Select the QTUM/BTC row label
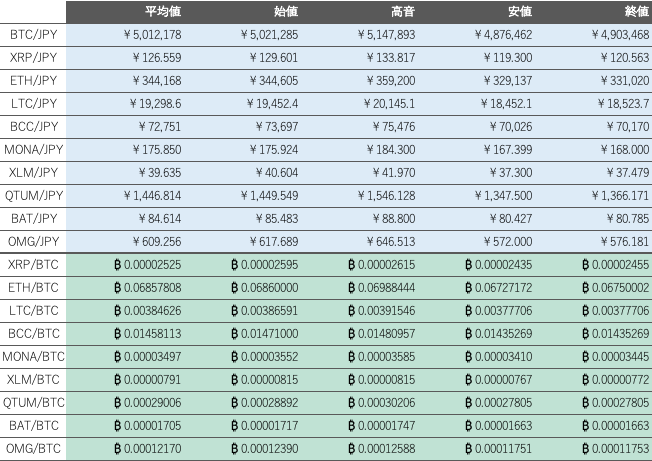Image resolution: width=652 pixels, height=461 pixels. (x=33, y=402)
